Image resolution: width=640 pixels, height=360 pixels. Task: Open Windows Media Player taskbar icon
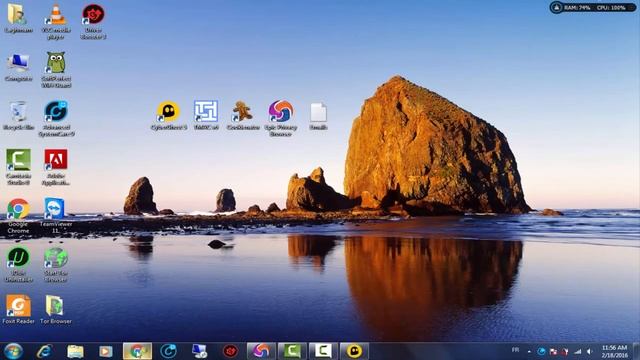106,351
